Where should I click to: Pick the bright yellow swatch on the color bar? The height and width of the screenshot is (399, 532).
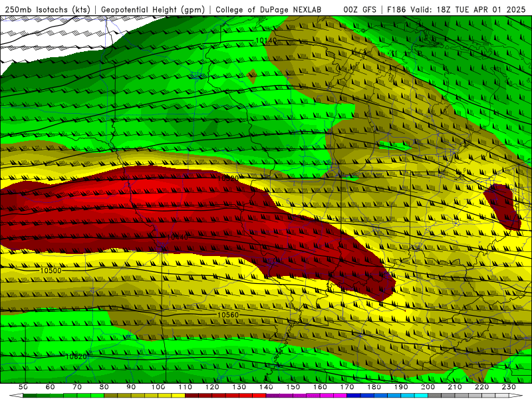pos(178,396)
